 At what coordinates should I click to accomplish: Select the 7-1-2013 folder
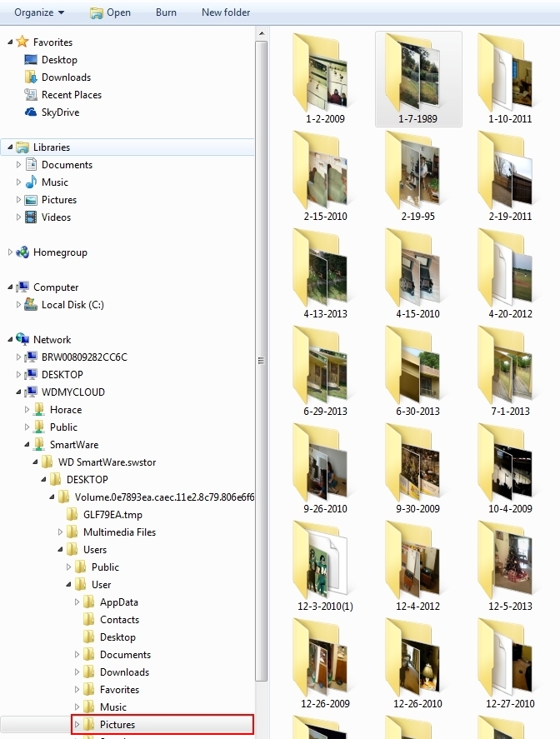[510, 372]
